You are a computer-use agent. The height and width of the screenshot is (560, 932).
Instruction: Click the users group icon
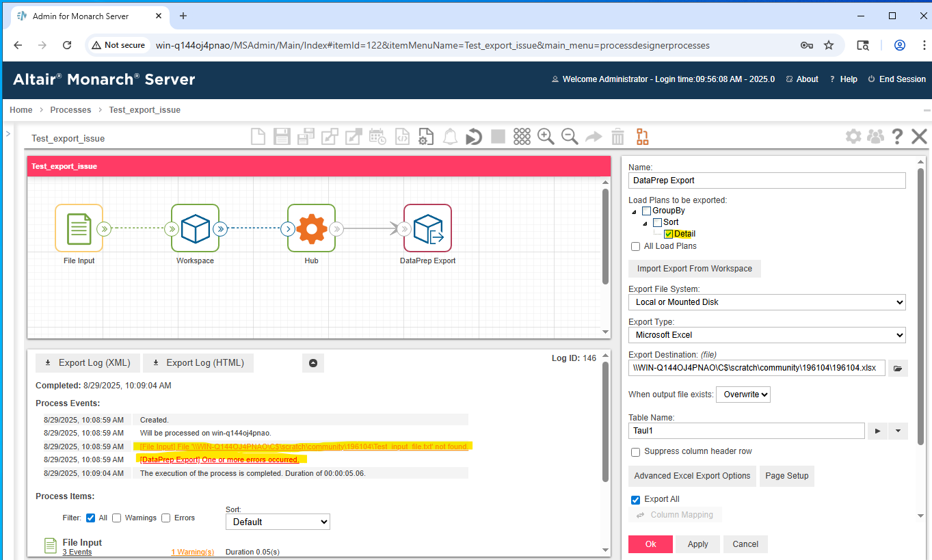[x=875, y=136]
